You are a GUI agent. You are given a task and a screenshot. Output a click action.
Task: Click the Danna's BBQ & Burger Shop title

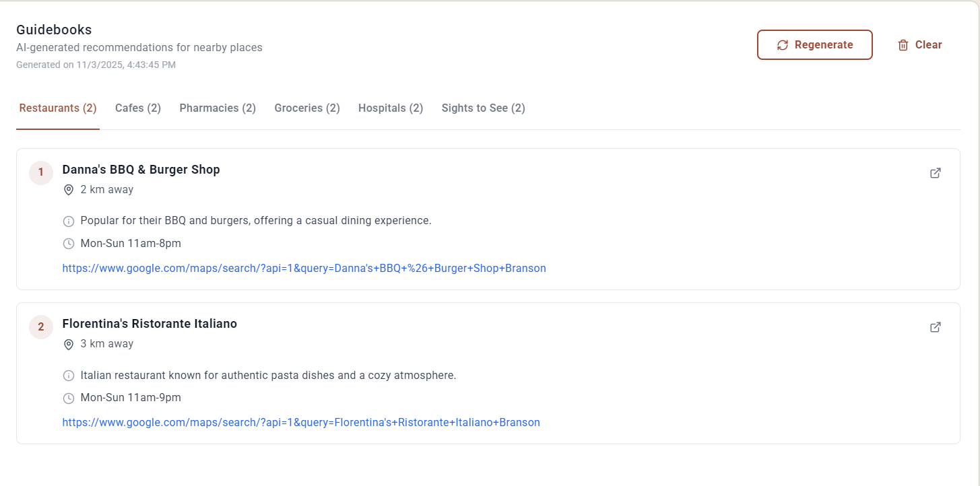point(141,170)
